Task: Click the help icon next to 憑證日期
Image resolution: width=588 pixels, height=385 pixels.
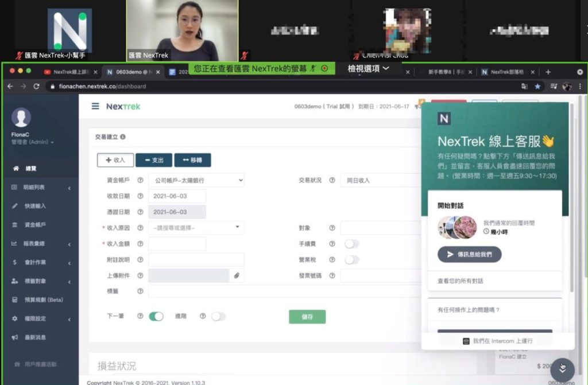Action: pos(140,212)
